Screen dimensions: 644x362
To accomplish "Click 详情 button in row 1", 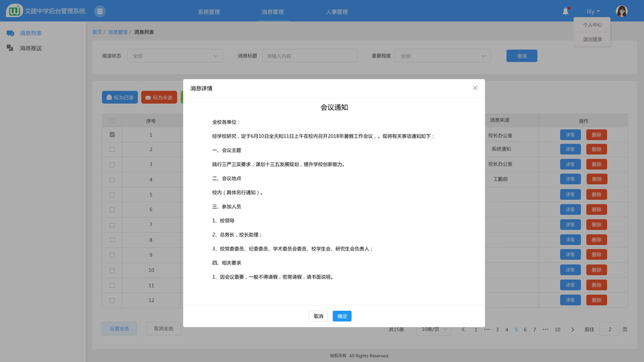I will (570, 135).
